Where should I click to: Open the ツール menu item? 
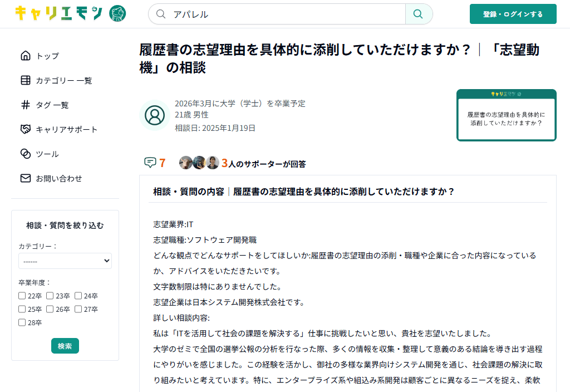[x=47, y=154]
